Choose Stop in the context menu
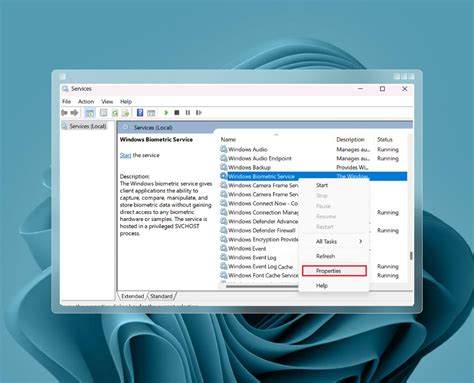 pyautogui.click(x=334, y=196)
